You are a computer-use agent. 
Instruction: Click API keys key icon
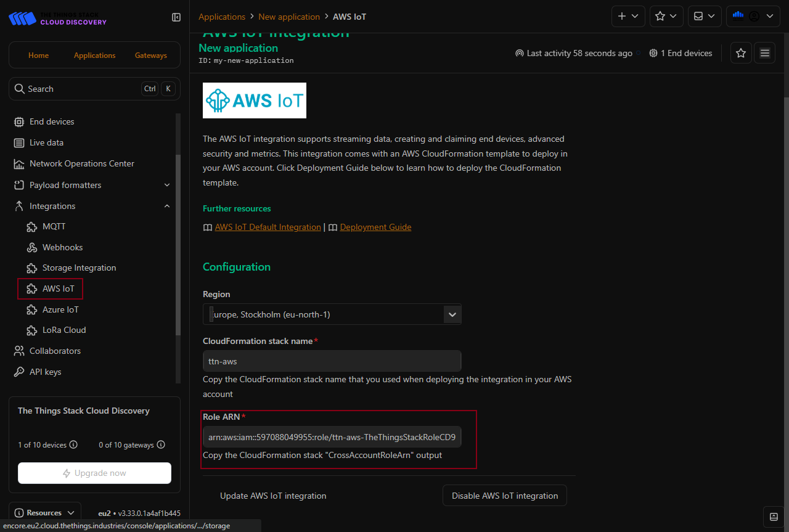pyautogui.click(x=19, y=372)
